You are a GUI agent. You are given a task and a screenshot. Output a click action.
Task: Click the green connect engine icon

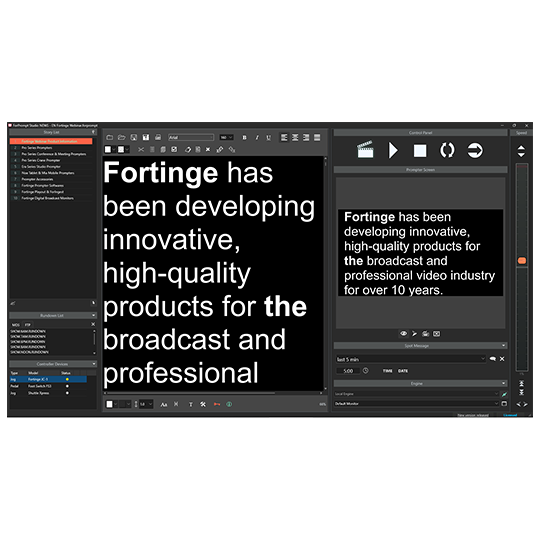coord(504,394)
